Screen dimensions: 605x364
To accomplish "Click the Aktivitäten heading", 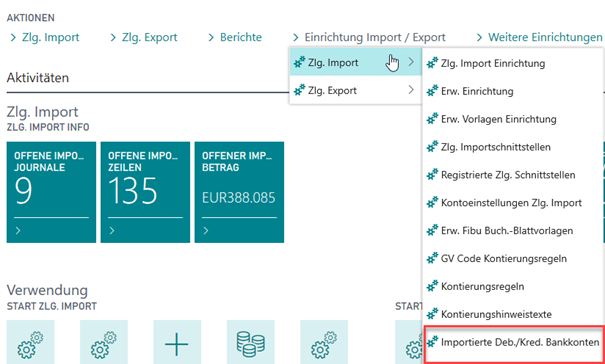I will click(x=38, y=78).
